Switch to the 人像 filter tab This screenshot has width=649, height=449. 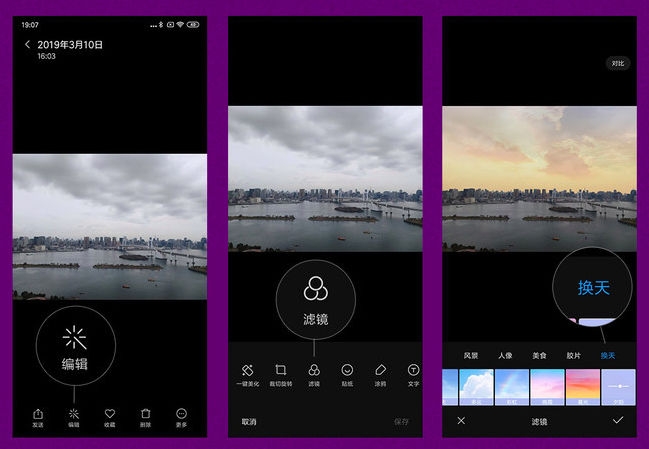pos(505,355)
